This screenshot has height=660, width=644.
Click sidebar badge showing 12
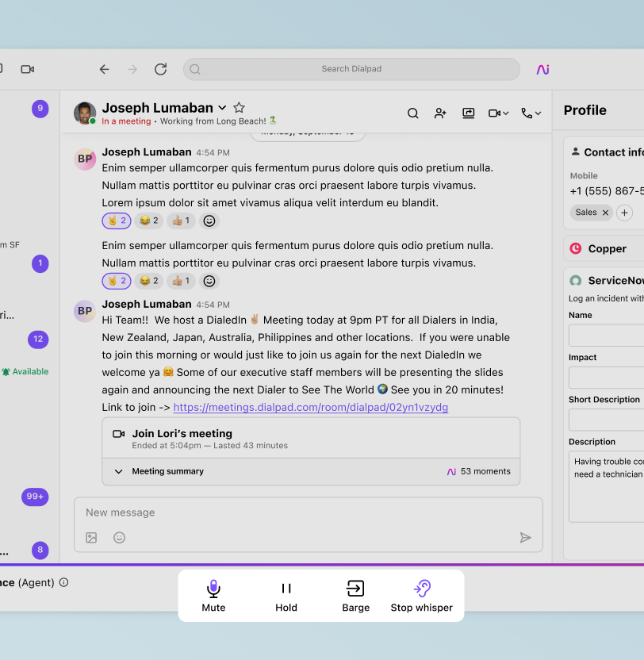pyautogui.click(x=38, y=340)
